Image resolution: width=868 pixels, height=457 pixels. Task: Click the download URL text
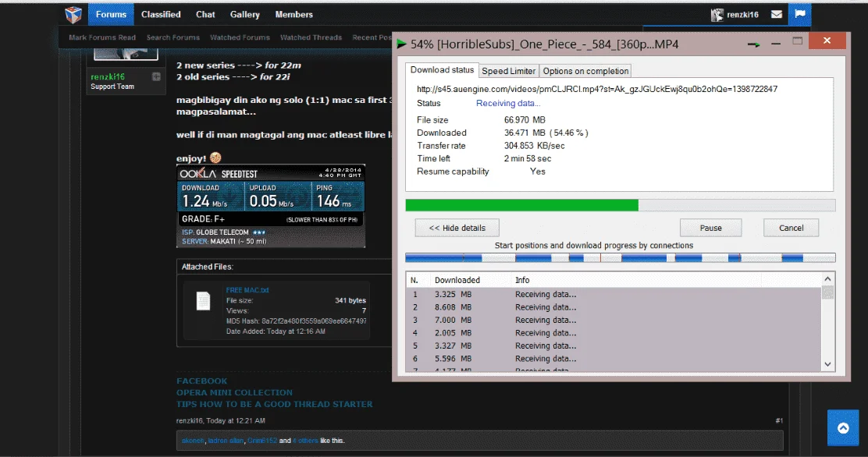[x=596, y=89]
